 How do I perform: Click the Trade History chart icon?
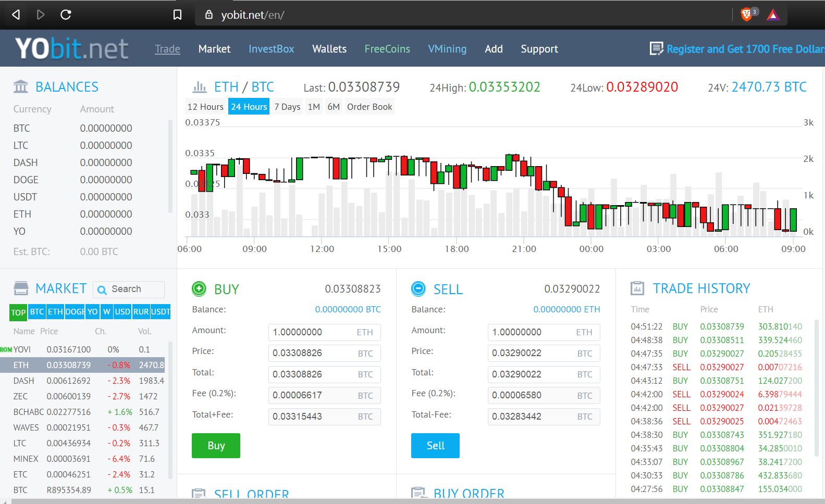tap(637, 288)
